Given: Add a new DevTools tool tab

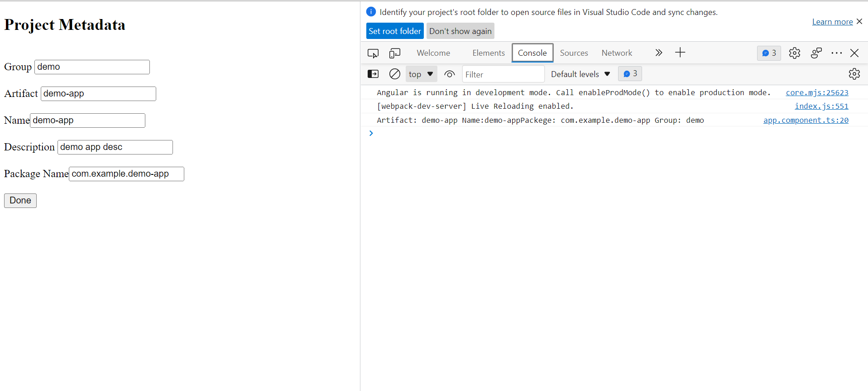Looking at the screenshot, I should (680, 53).
